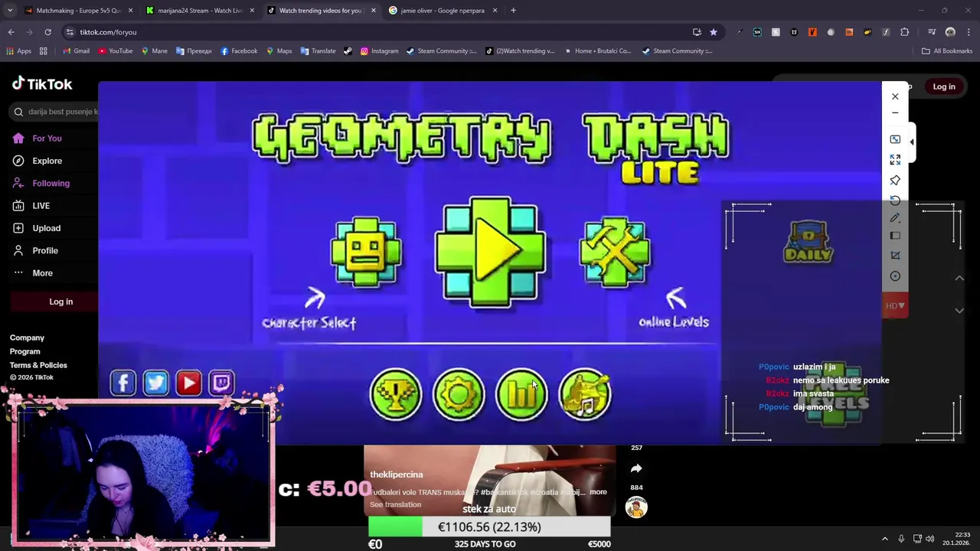The height and width of the screenshot is (551, 980).
Task: Open Following in TikTok sidebar
Action: pyautogui.click(x=49, y=183)
